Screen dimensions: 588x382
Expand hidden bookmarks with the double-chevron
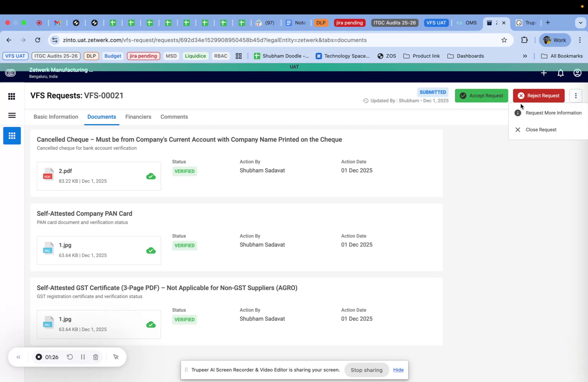tap(525, 56)
